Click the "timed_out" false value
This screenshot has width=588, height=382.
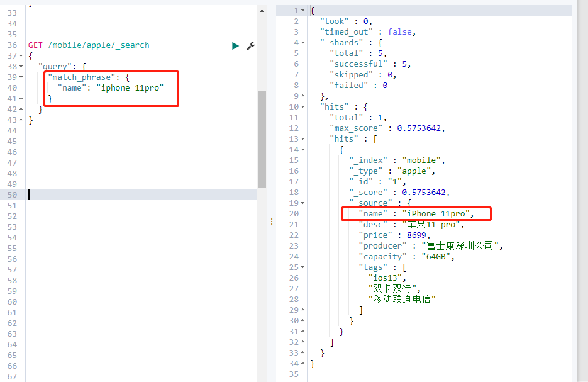(399, 32)
